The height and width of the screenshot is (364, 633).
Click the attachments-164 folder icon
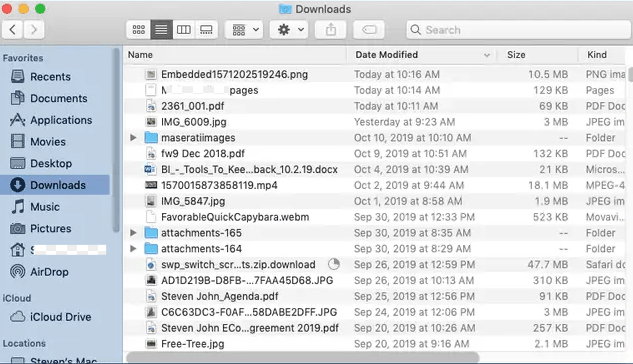point(151,249)
